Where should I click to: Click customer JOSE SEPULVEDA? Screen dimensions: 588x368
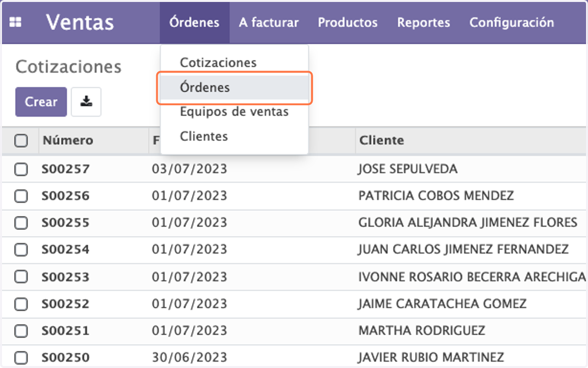408,170
